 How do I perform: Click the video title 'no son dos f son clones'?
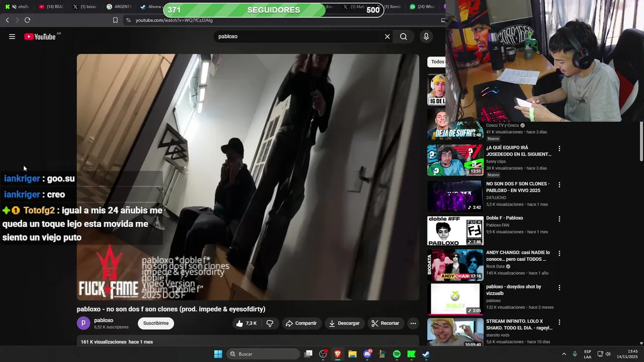(171, 309)
